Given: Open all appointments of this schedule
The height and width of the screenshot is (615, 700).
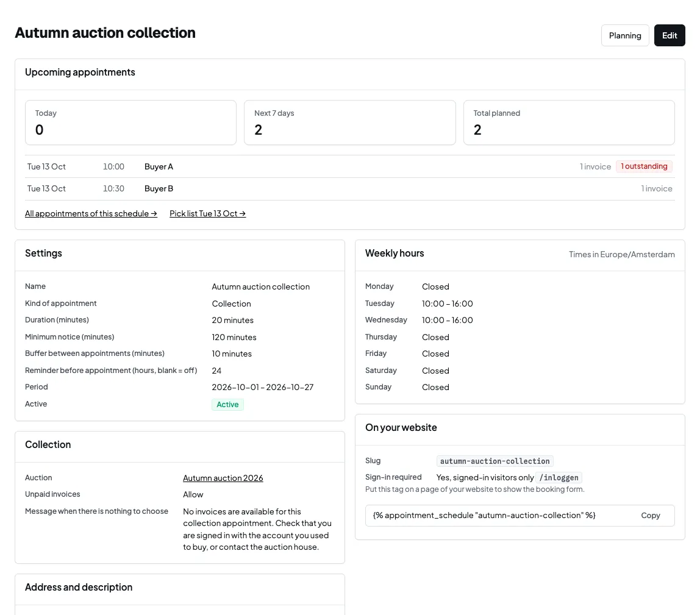Looking at the screenshot, I should point(91,213).
